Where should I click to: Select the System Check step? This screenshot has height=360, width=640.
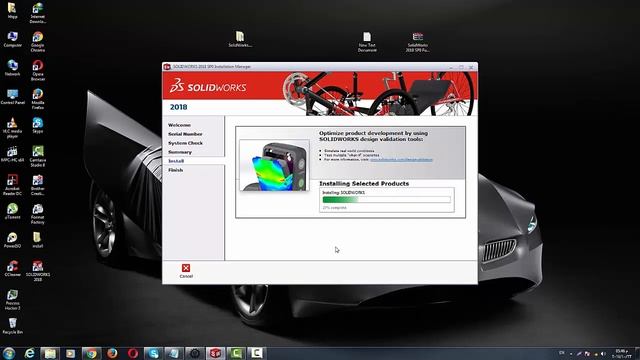[185, 143]
